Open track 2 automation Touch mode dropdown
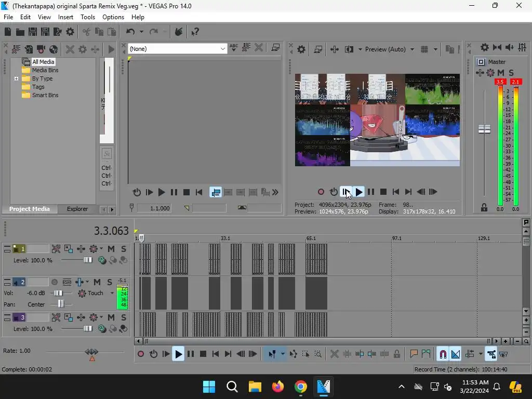 click(x=112, y=293)
